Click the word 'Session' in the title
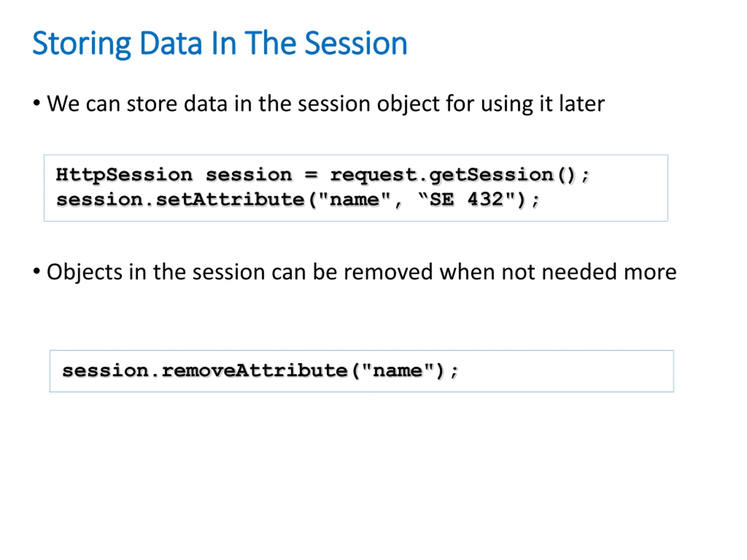 [356, 43]
